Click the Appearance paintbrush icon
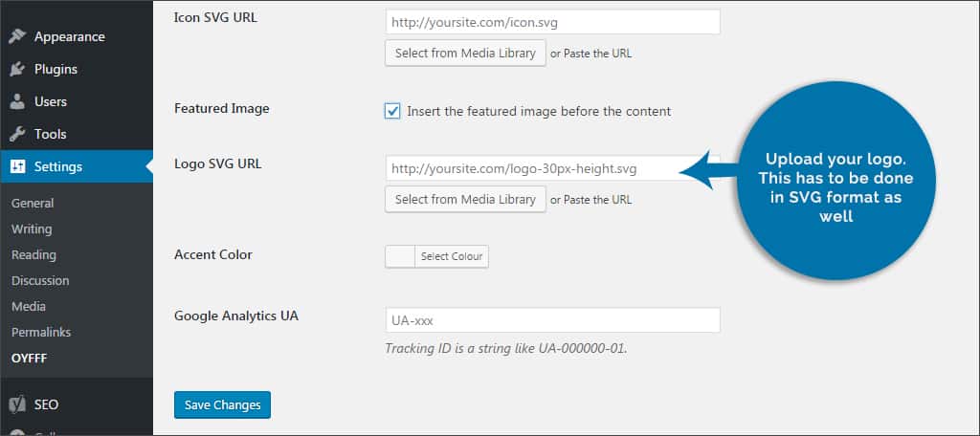The height and width of the screenshot is (436, 980). [x=17, y=37]
